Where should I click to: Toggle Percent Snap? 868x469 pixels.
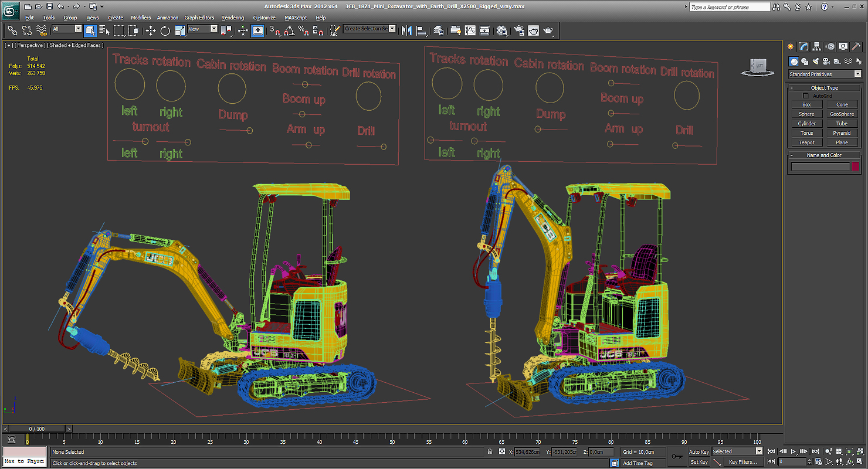click(304, 30)
